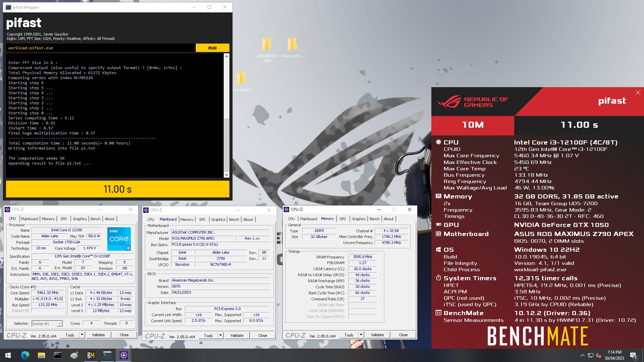Open the Windows Start menu
644x362 pixels.
[8, 355]
